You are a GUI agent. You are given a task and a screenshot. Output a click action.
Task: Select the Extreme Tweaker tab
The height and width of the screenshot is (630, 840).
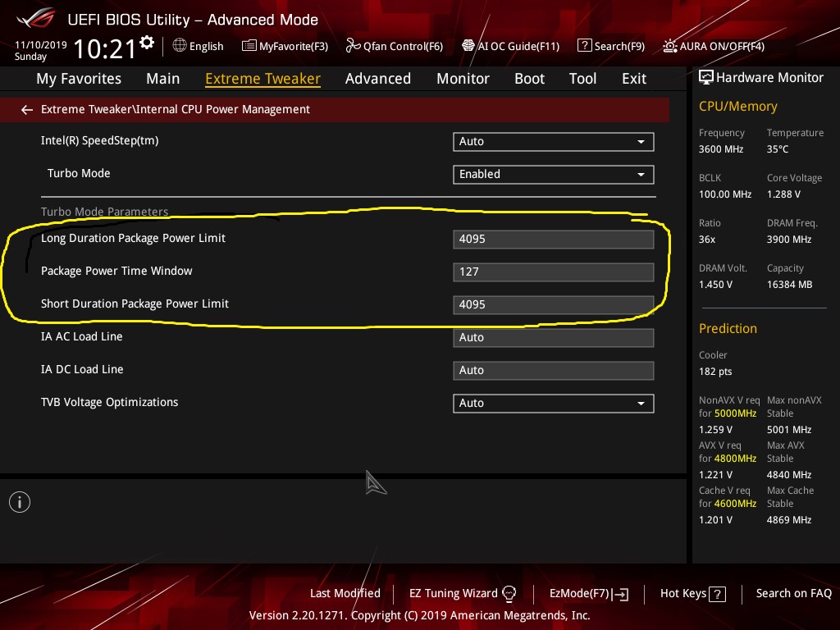click(x=263, y=79)
